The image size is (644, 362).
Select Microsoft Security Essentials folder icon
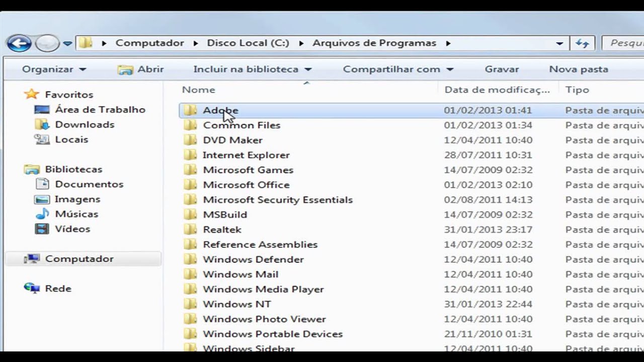(190, 200)
